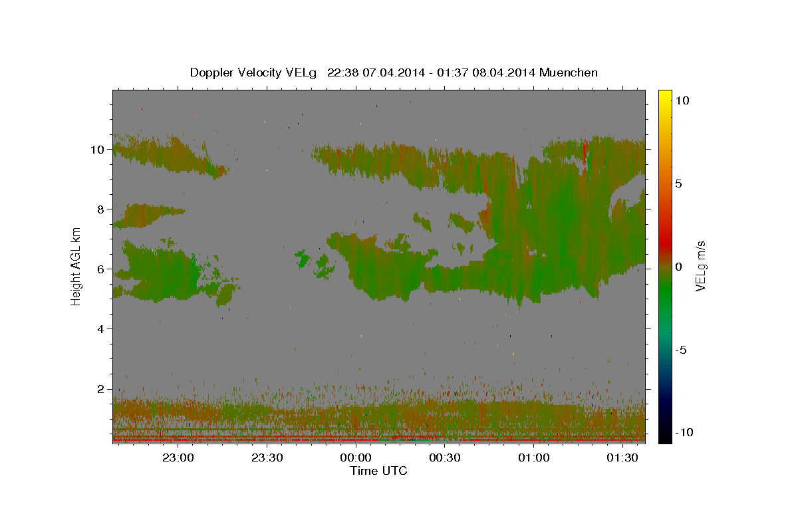The image size is (798, 532).
Task: Click the colorbar tick label 10
Action: (x=682, y=100)
